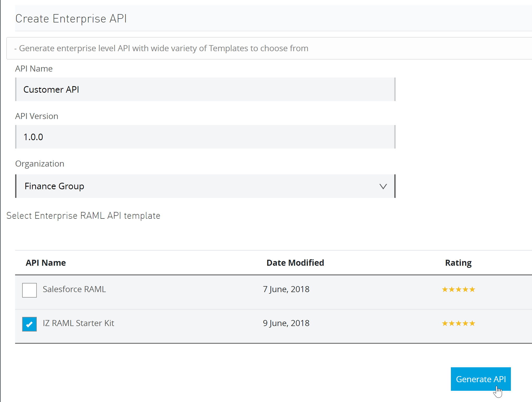Viewport: 532px width, 402px height.
Task: Open the Organization dropdown showing Finance Group
Action: point(205,186)
